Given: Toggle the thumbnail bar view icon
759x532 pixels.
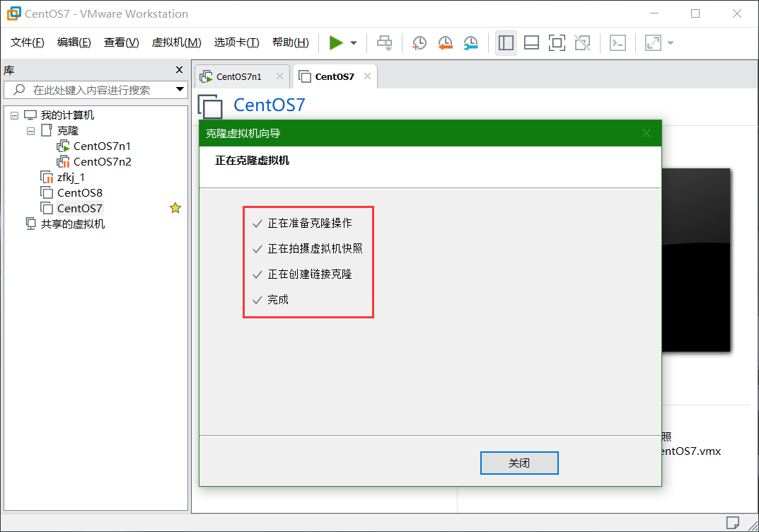Looking at the screenshot, I should click(x=531, y=42).
